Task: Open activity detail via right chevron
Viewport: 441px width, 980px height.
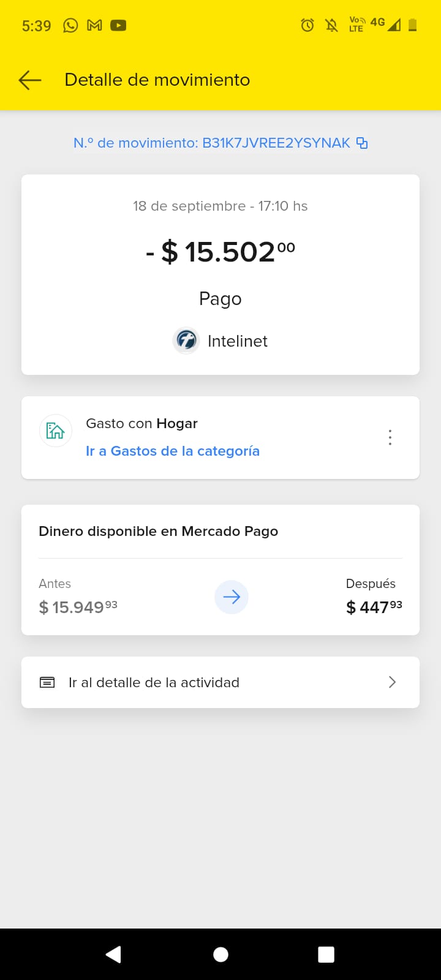Action: click(x=393, y=682)
